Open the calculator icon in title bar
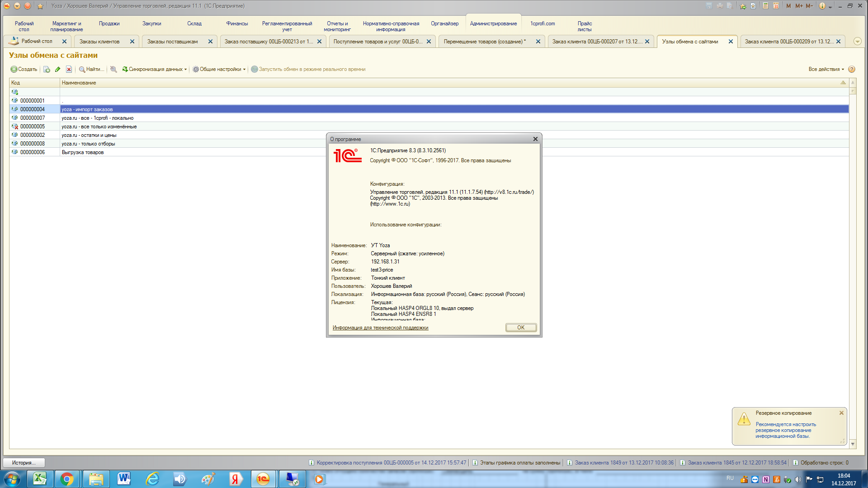 [x=765, y=6]
